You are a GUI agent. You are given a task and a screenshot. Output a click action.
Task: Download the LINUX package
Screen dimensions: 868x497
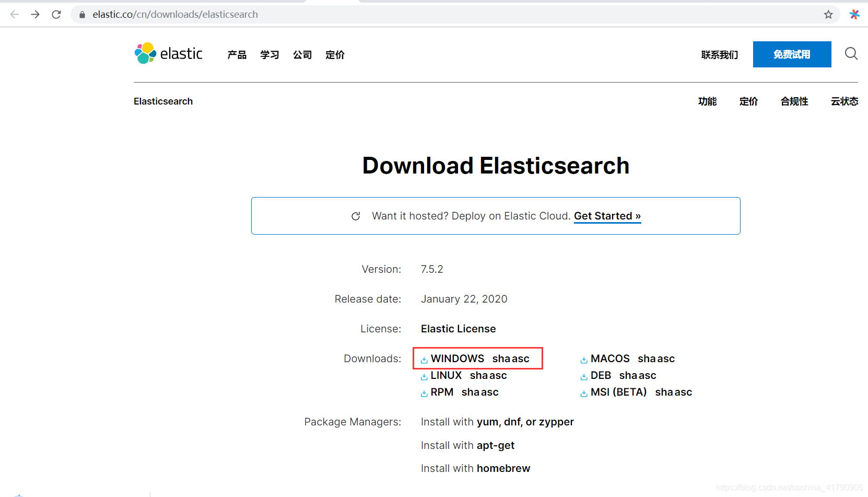coord(446,375)
